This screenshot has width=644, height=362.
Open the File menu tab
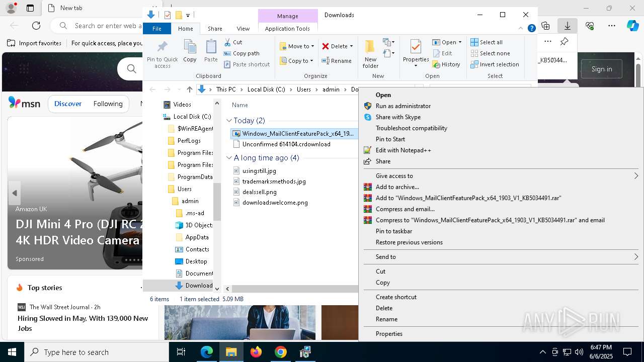tap(157, 29)
